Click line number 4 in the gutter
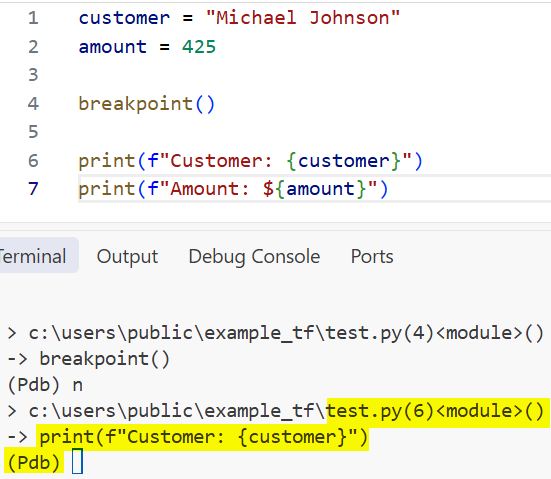Viewport: 551px width, 479px height. pyautogui.click(x=33, y=104)
